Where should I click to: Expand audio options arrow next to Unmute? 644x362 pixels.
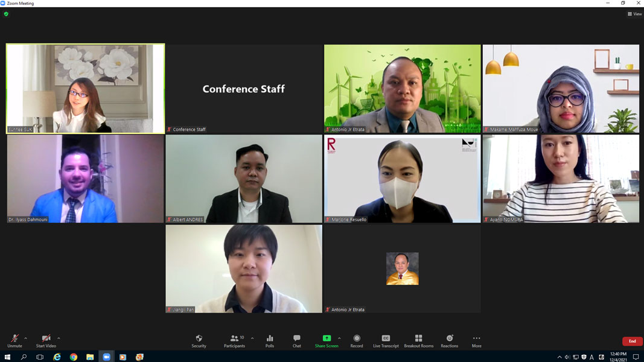(x=25, y=338)
